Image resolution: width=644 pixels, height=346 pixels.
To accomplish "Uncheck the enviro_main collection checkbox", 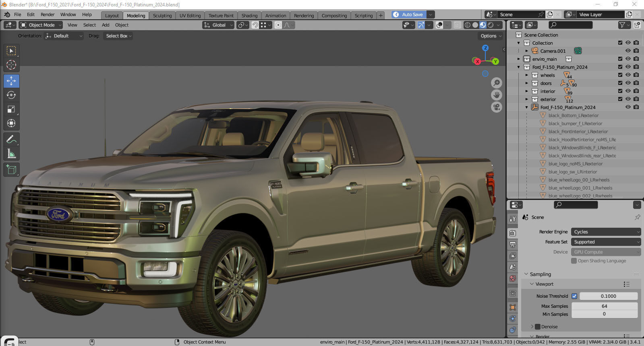I will coord(620,59).
